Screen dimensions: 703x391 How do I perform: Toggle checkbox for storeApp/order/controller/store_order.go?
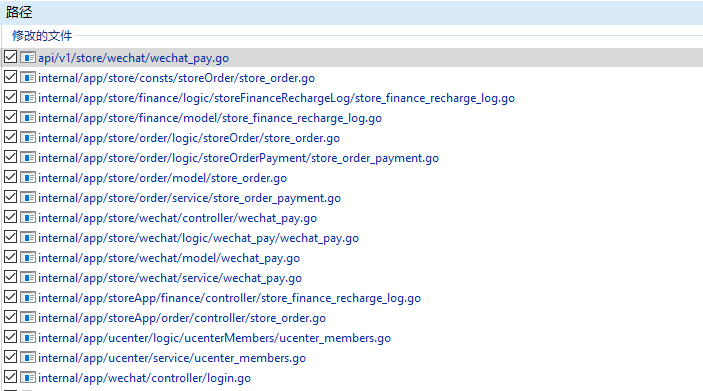pyautogui.click(x=10, y=317)
